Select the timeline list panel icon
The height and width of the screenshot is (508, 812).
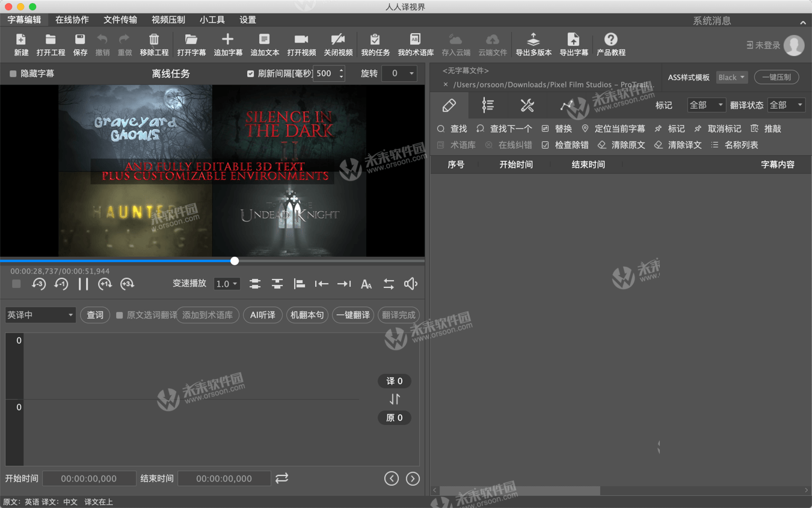tap(488, 106)
